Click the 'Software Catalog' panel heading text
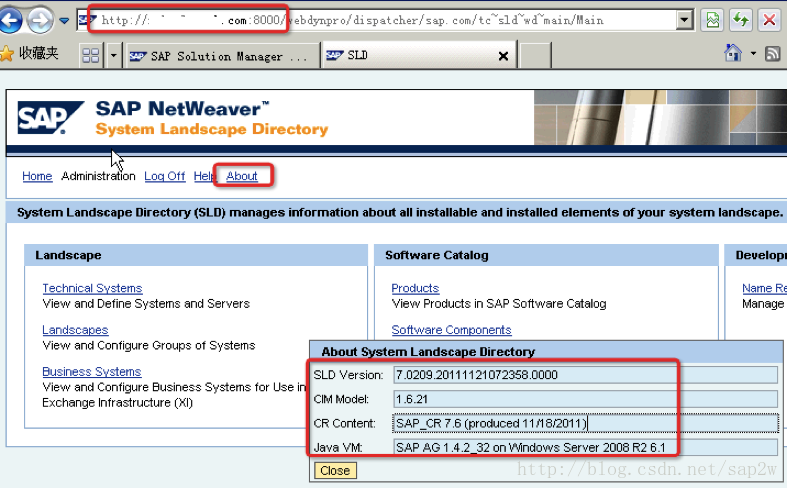This screenshot has height=489, width=788. [437, 255]
